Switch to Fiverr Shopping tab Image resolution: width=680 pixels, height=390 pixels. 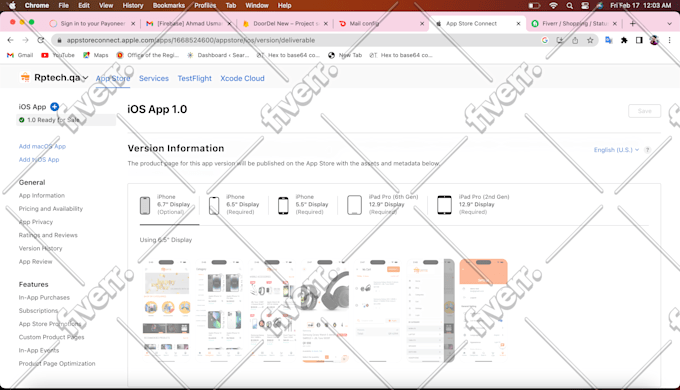pyautogui.click(x=574, y=23)
